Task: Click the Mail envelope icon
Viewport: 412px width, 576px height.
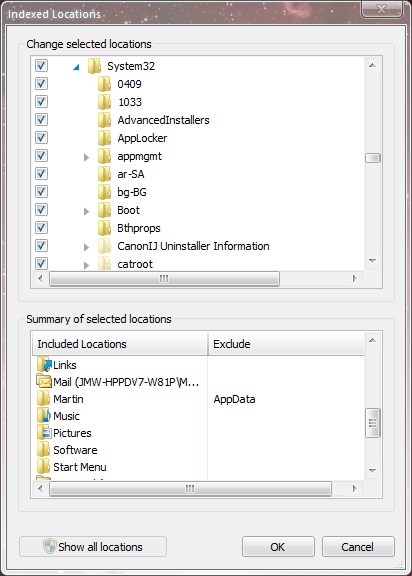Action: pos(44,382)
